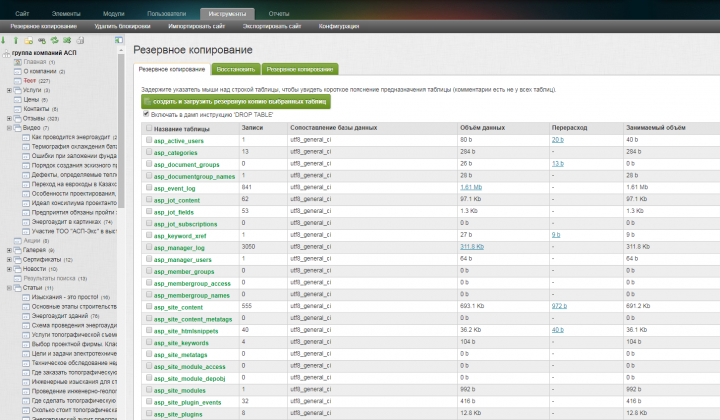
Task: Expand the Отзывы tree node
Action: (x=9, y=118)
